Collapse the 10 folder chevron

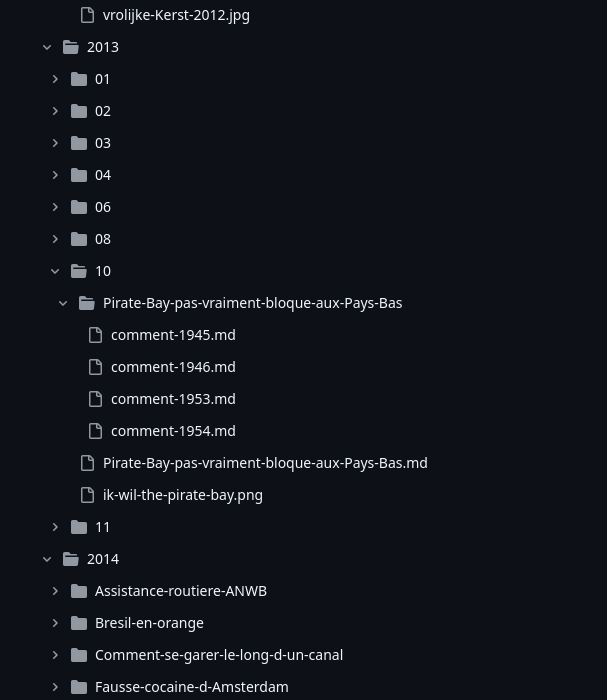pos(55,271)
